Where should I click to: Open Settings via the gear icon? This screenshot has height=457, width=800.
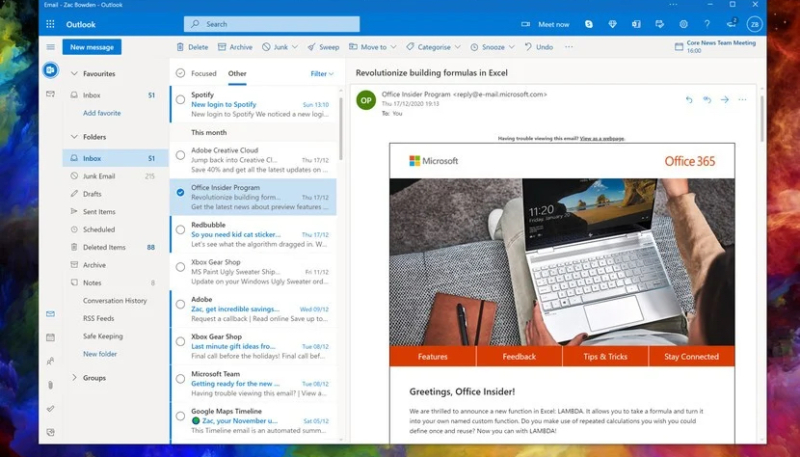pos(684,24)
